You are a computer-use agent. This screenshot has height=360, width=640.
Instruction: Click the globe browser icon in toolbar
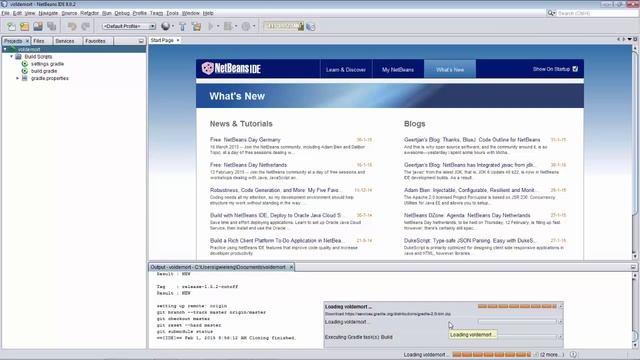165,27
